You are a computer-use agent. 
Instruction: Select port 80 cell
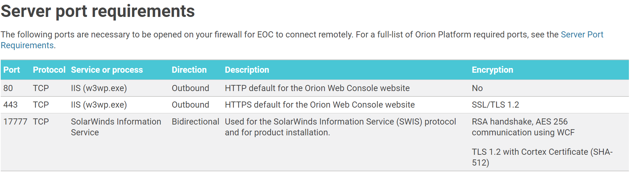(8, 88)
